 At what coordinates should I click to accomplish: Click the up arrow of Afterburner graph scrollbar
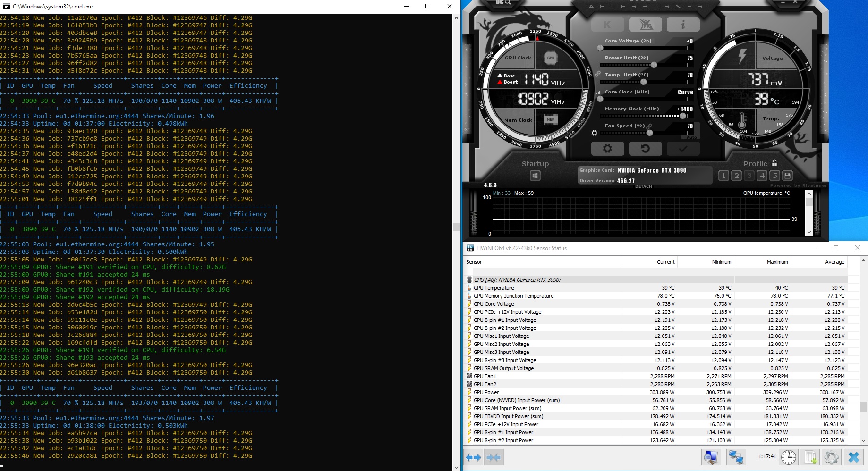809,194
